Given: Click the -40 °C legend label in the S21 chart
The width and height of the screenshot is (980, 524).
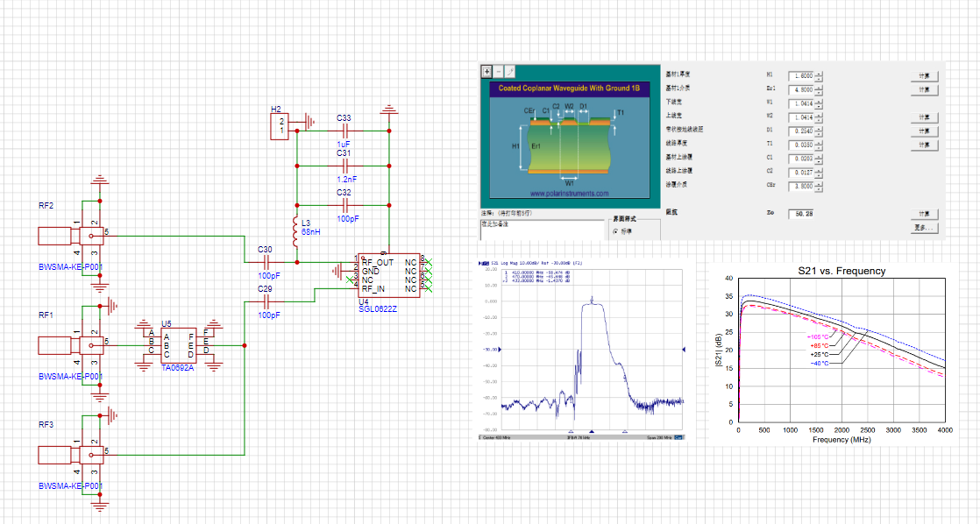Looking at the screenshot, I should (x=820, y=363).
